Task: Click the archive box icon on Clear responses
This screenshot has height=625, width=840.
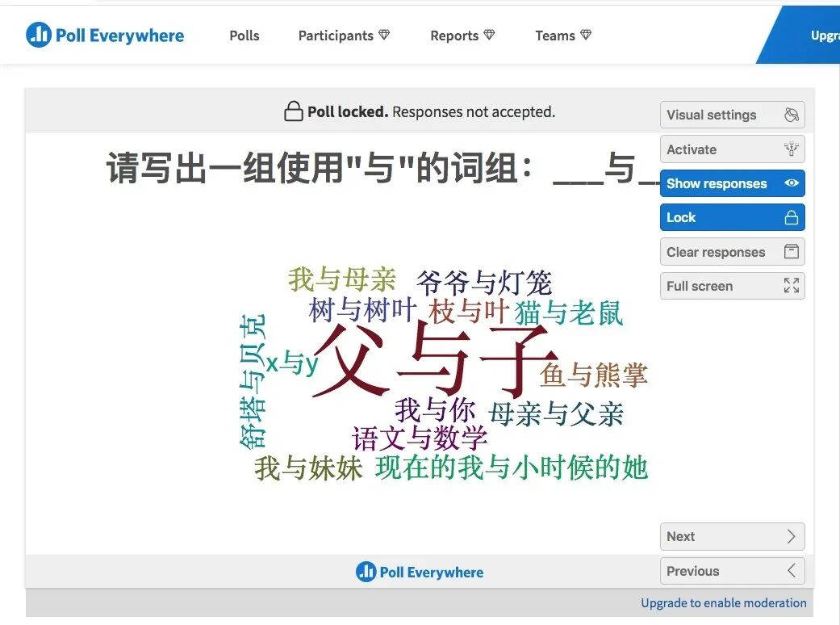Action: 792,251
